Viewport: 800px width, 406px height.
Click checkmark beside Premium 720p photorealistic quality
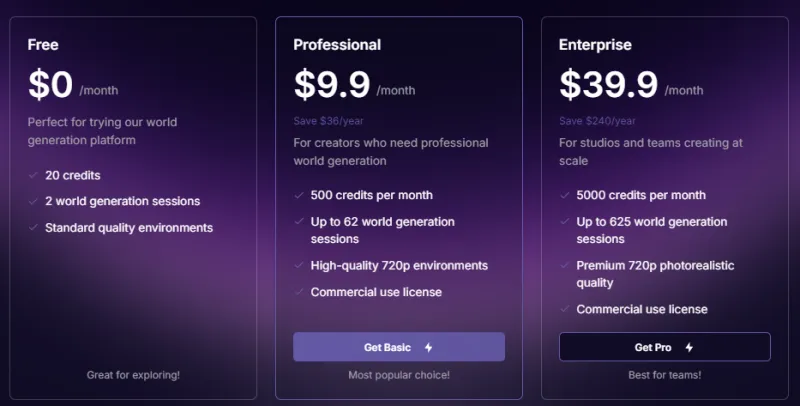(565, 266)
